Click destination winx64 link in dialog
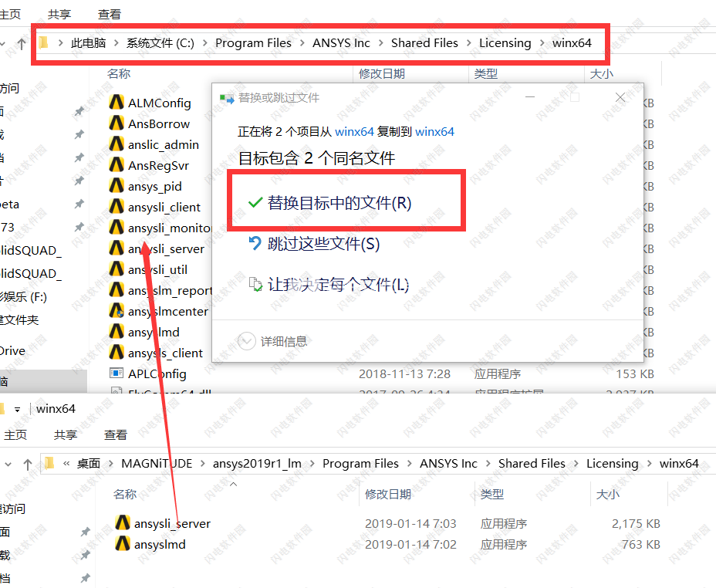 (x=434, y=131)
